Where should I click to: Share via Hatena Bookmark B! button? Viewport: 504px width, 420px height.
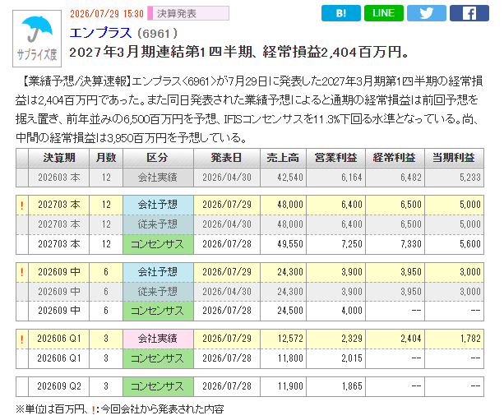(340, 13)
